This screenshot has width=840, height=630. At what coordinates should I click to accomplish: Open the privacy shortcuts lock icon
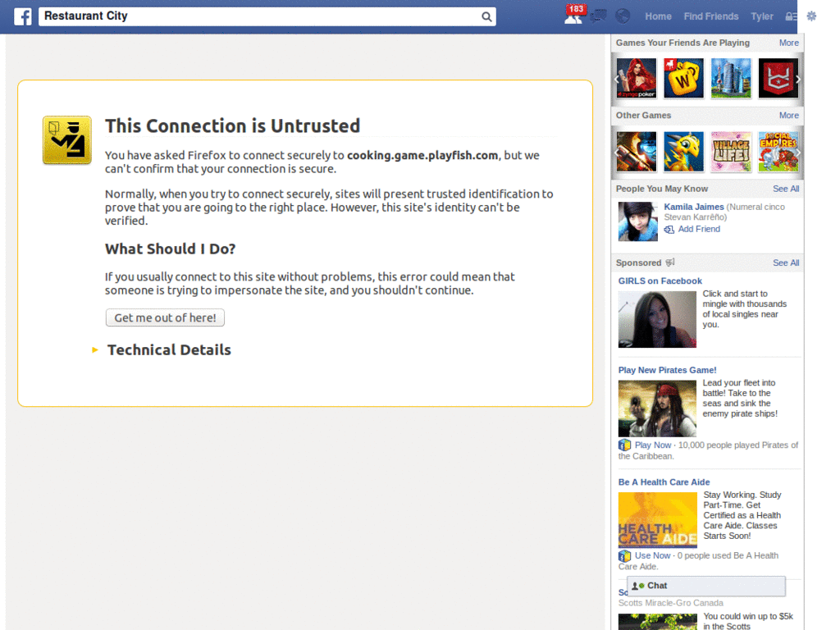pyautogui.click(x=792, y=16)
